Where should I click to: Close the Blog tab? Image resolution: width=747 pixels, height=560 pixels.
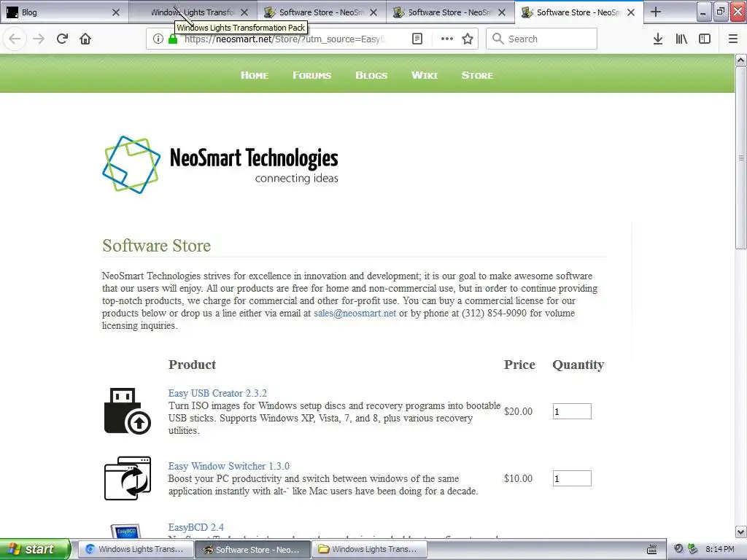[x=116, y=12]
